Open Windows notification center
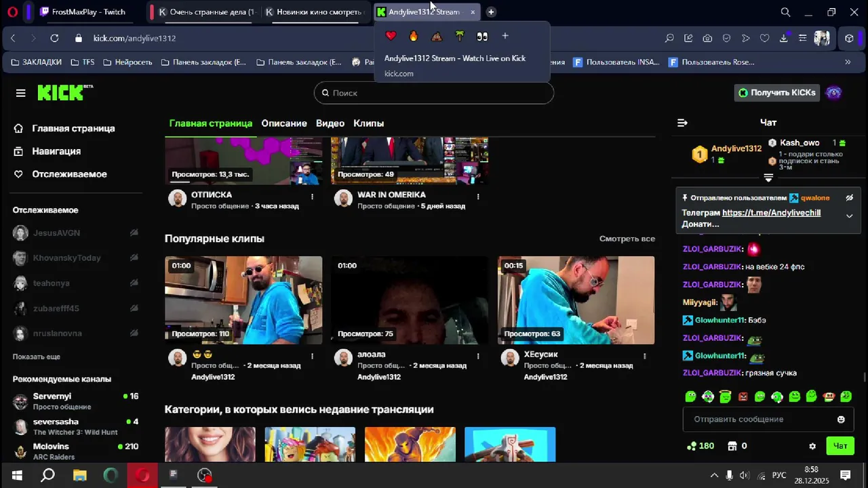 [x=846, y=475]
